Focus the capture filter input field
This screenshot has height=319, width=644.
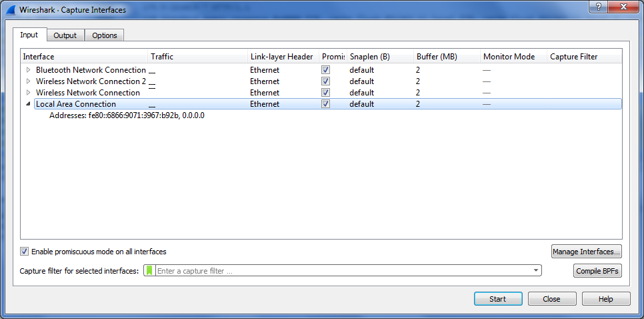[343, 270]
